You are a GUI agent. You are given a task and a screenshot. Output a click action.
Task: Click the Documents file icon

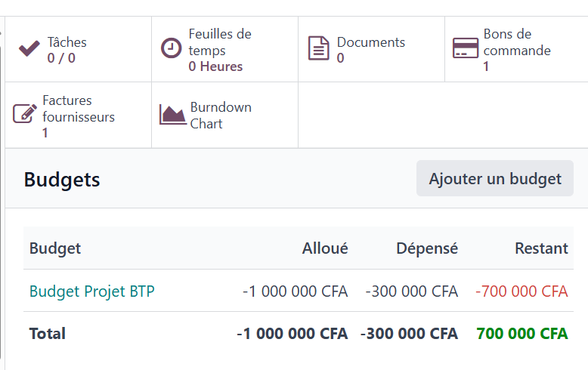click(319, 48)
